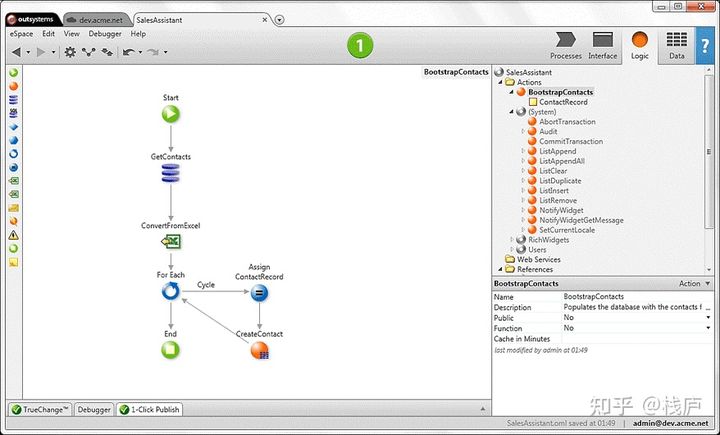Click the connected-nodes toolbar icon
Viewport: 720px width, 435px height.
tap(89, 52)
